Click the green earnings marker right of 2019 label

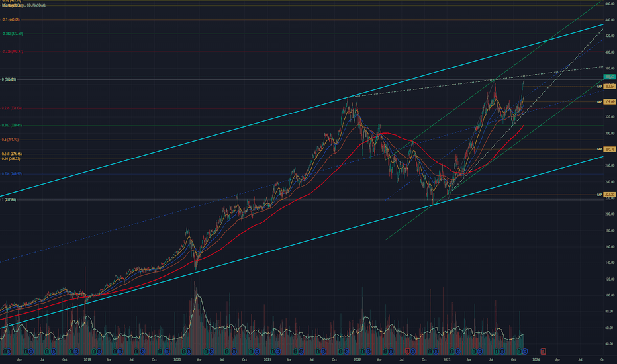pyautogui.click(x=94, y=351)
